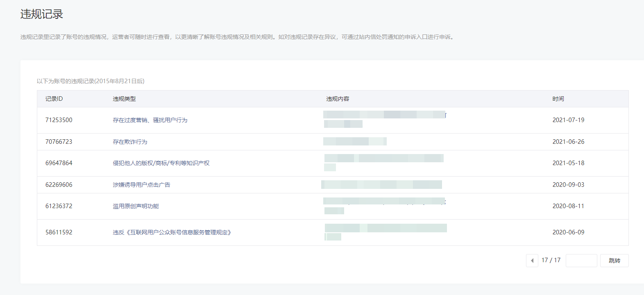Click the 违规内容 column header
The width and height of the screenshot is (644, 295).
pyautogui.click(x=338, y=99)
